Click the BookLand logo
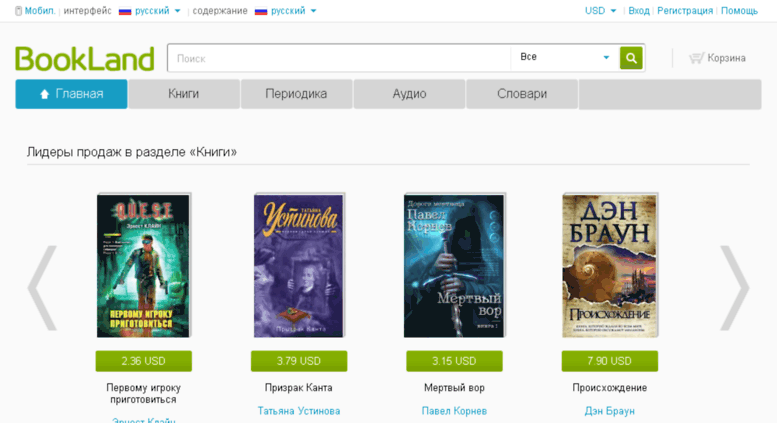Image resolution: width=777 pixels, height=423 pixels. point(85,59)
